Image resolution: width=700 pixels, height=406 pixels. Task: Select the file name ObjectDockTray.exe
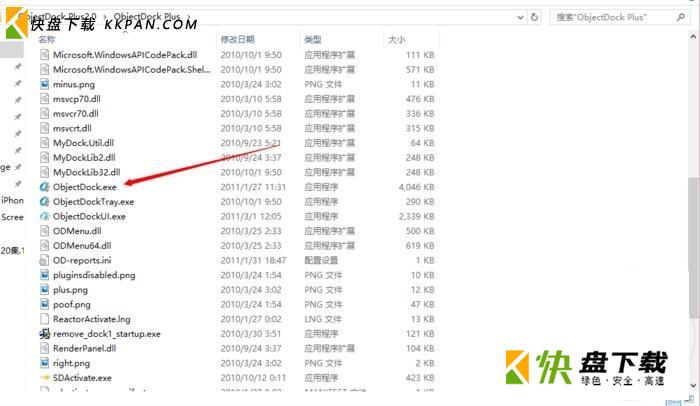[x=93, y=202]
